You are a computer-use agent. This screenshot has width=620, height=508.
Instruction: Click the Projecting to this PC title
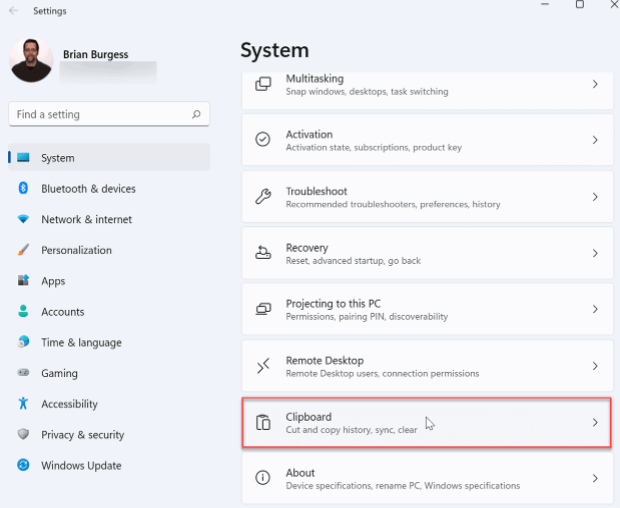coord(333,304)
